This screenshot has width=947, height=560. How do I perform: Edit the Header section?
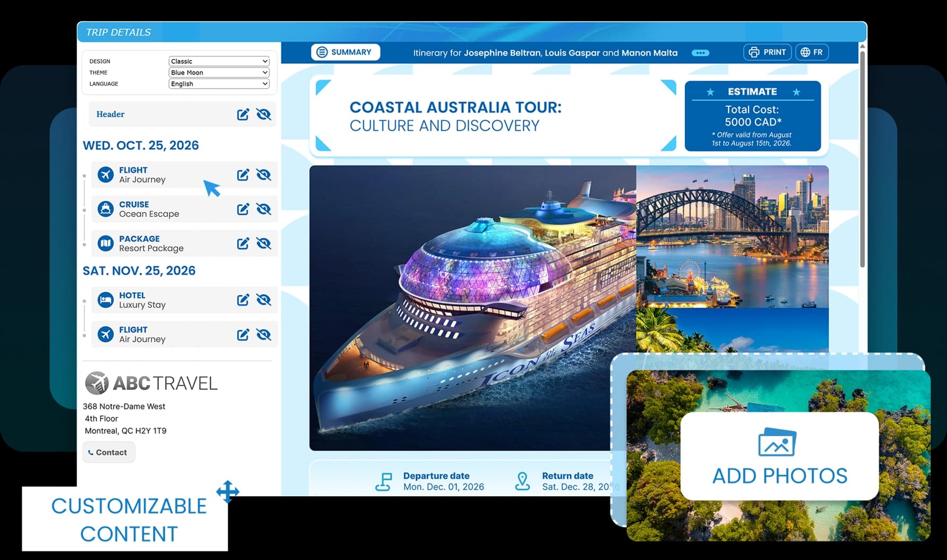243,114
